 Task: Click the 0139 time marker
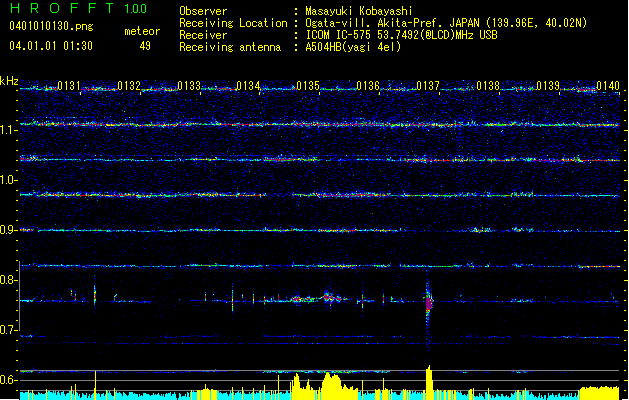(548, 85)
